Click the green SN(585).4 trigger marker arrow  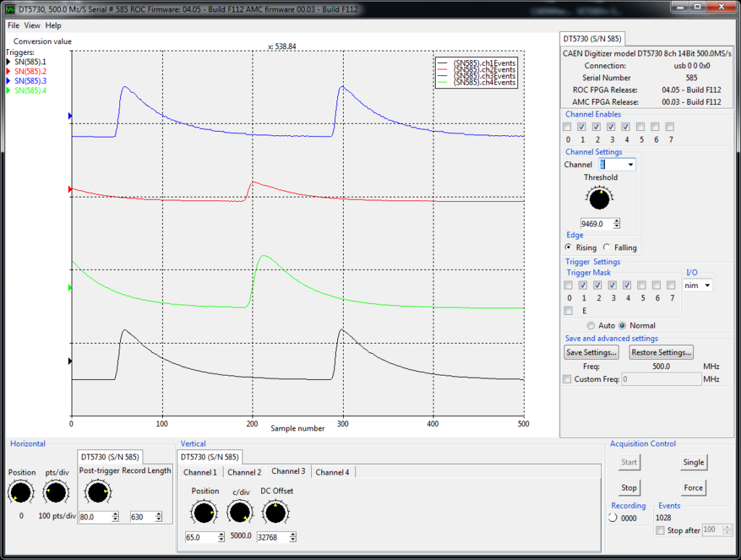coord(70,287)
